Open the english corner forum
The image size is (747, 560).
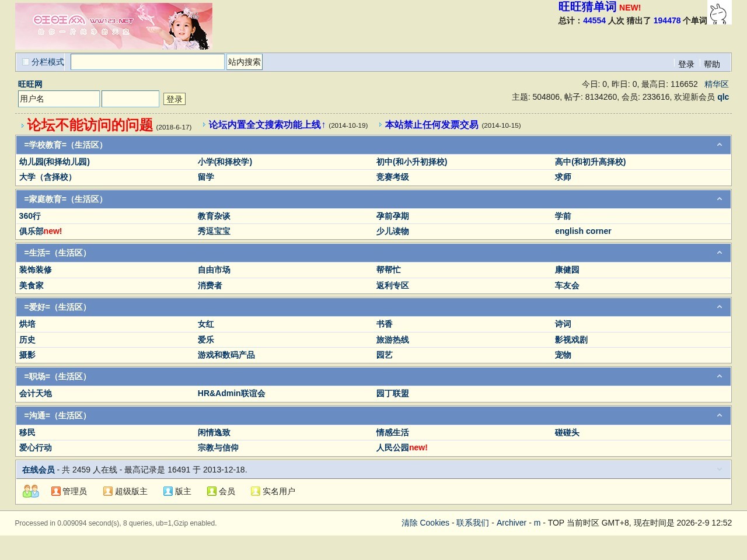point(583,231)
